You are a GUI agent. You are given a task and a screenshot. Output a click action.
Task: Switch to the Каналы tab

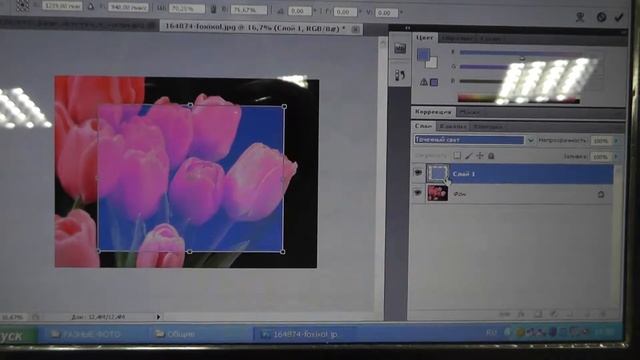click(453, 127)
